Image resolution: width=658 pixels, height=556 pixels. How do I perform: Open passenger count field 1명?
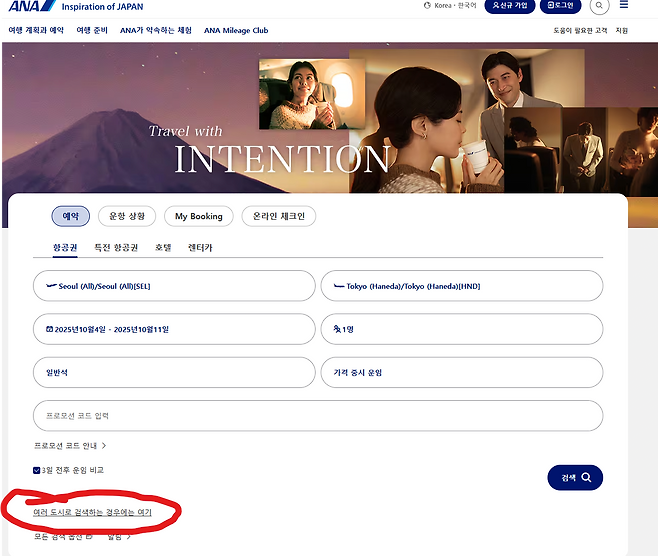click(462, 329)
